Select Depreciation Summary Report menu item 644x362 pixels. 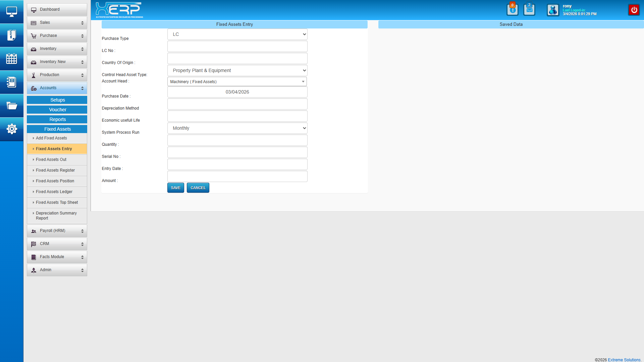pyautogui.click(x=56, y=216)
